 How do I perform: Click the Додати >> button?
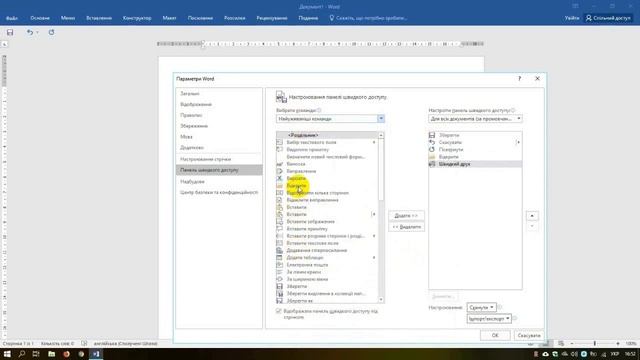coord(406,216)
